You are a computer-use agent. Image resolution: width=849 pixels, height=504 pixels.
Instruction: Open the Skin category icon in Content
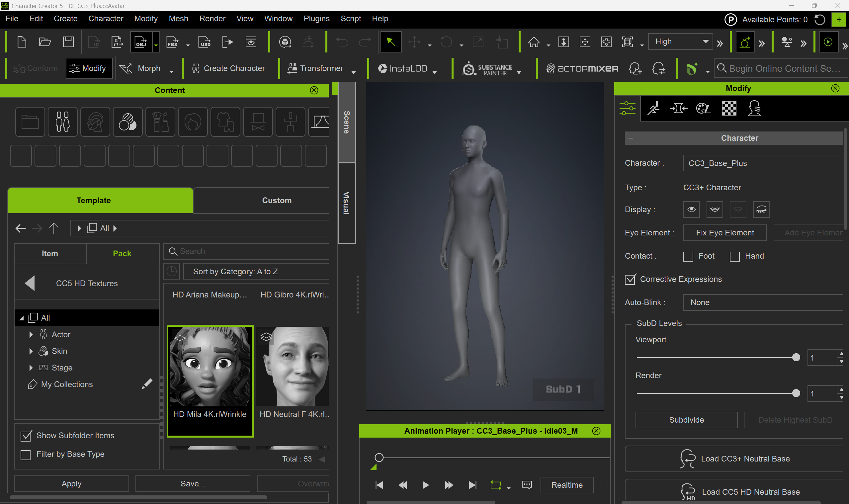click(128, 122)
